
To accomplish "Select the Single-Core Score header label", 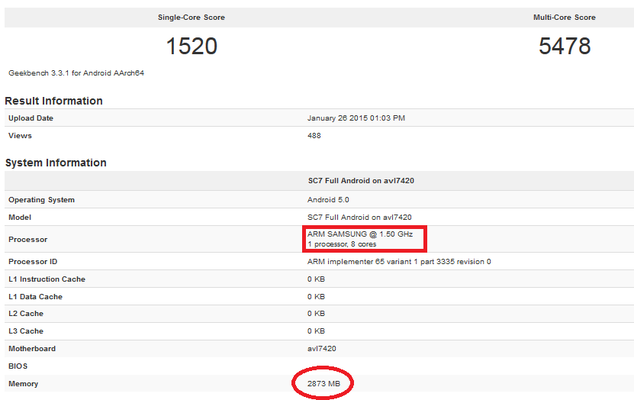I will click(x=191, y=17).
